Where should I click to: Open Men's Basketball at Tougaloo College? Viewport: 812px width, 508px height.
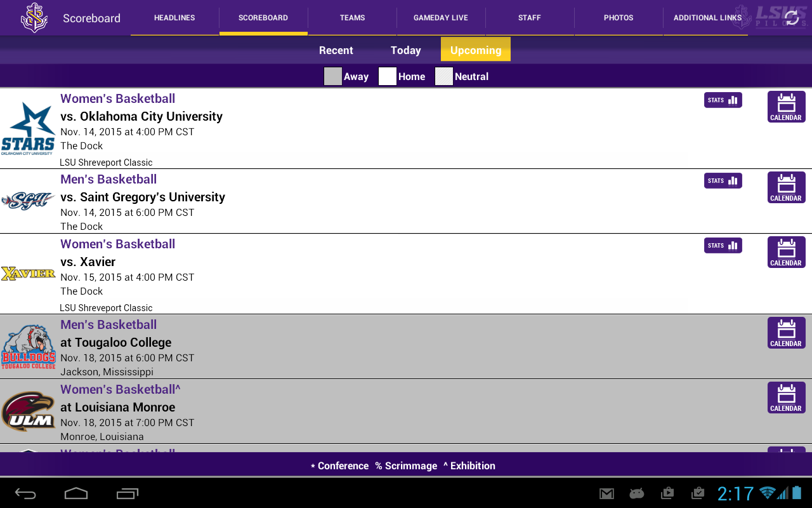pos(406,347)
